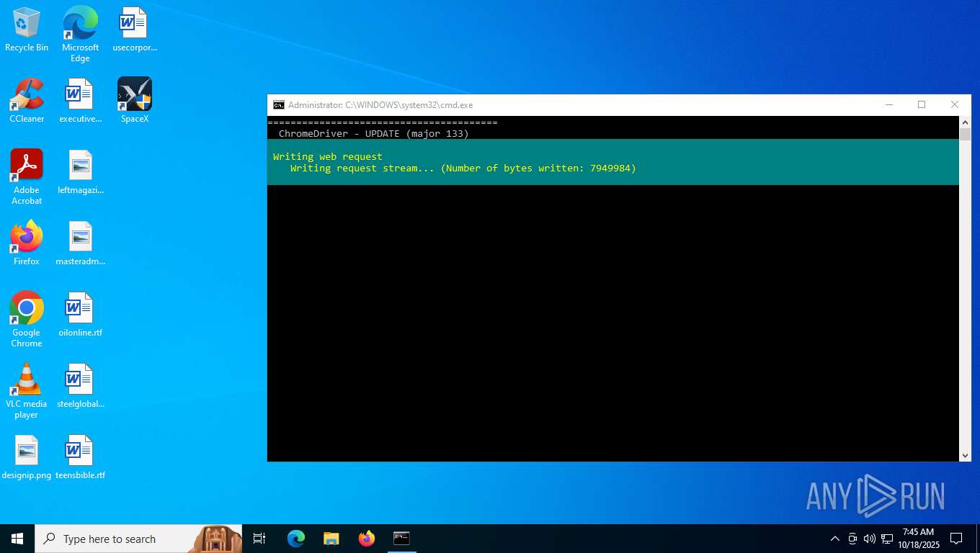Click the cmd.exe taskbar button
The height and width of the screenshot is (553, 980).
(x=401, y=539)
